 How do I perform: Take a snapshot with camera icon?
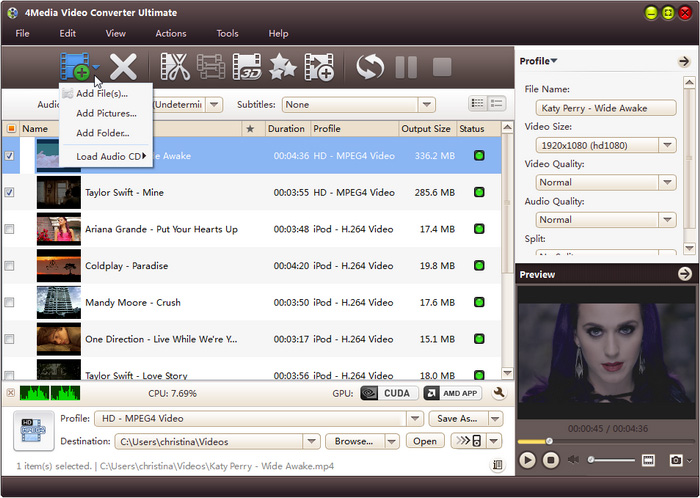676,460
